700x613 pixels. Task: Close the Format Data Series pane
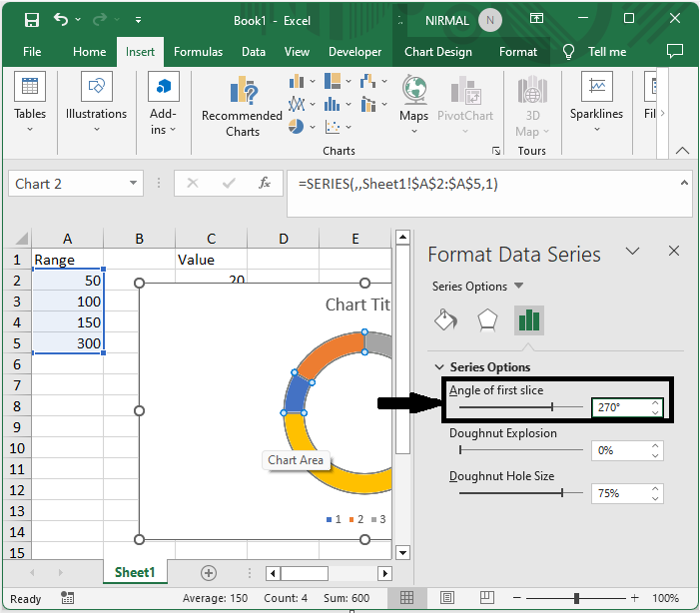click(674, 251)
